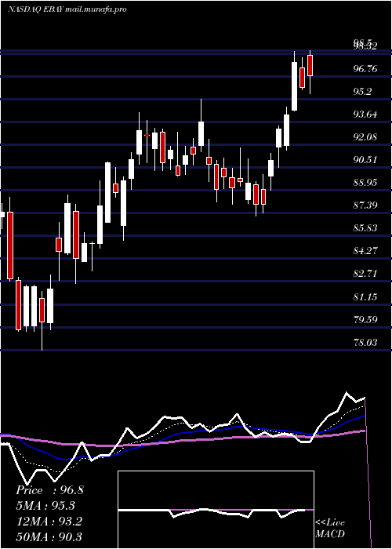Screen dimensions: 392x549
Task: Select the 85.83 price axis label
Action: click(365, 228)
